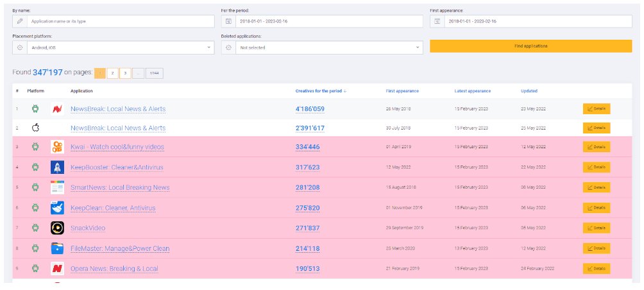The width and height of the screenshot is (644, 290).
Task: Open the SnackVideo application link
Action: [88, 228]
